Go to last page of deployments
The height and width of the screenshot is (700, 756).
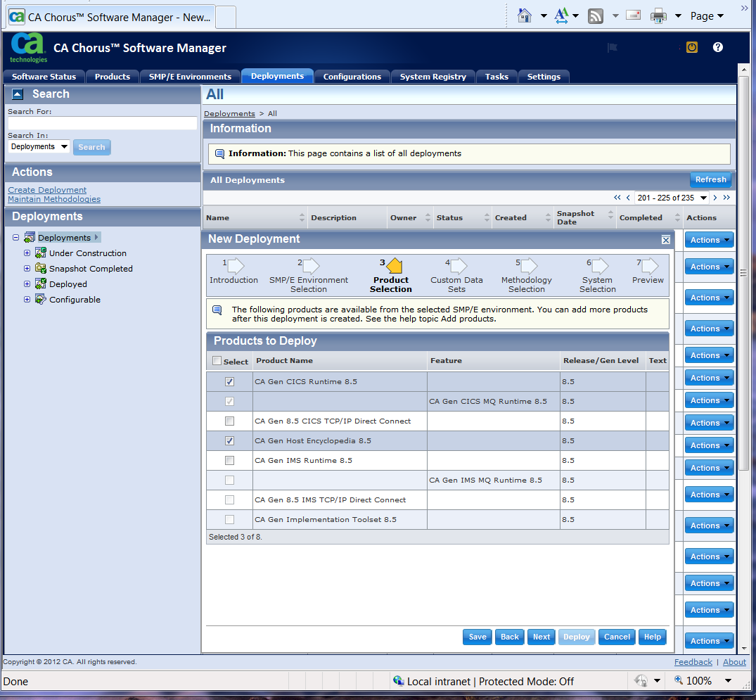pyautogui.click(x=726, y=197)
